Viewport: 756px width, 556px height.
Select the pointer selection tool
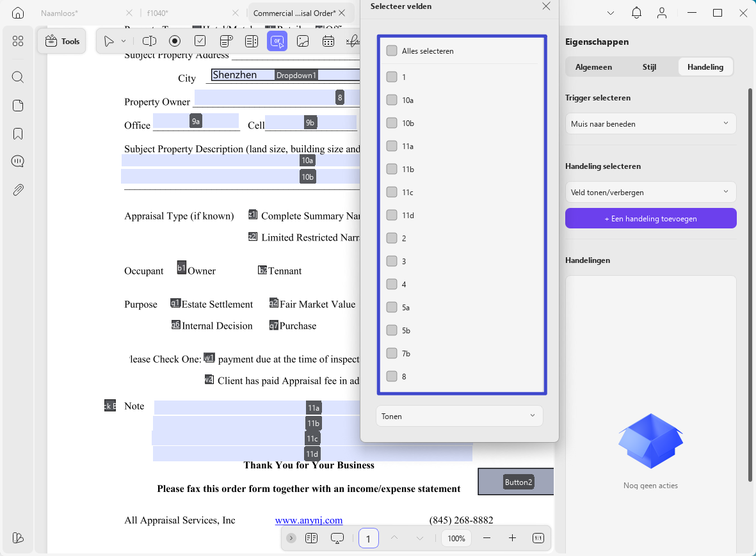click(x=109, y=42)
